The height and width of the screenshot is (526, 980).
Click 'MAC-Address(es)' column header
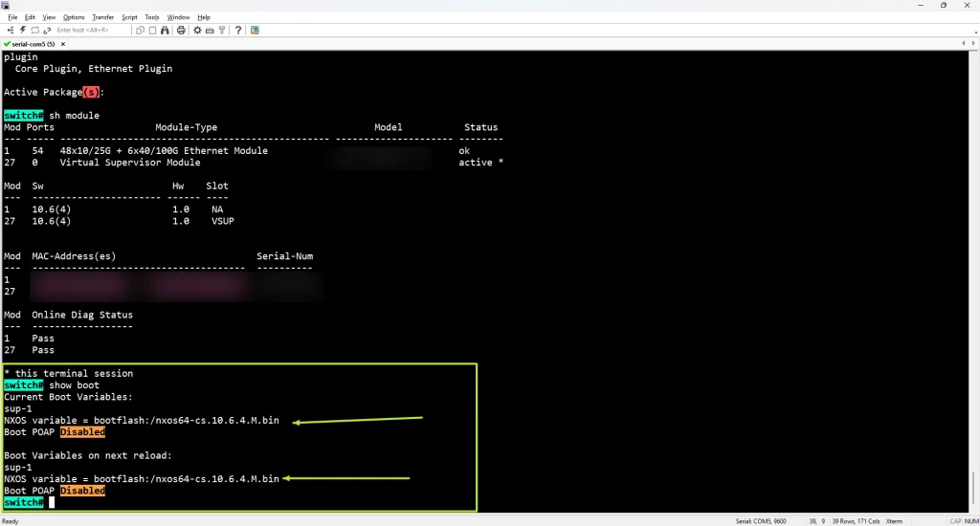[x=74, y=256]
